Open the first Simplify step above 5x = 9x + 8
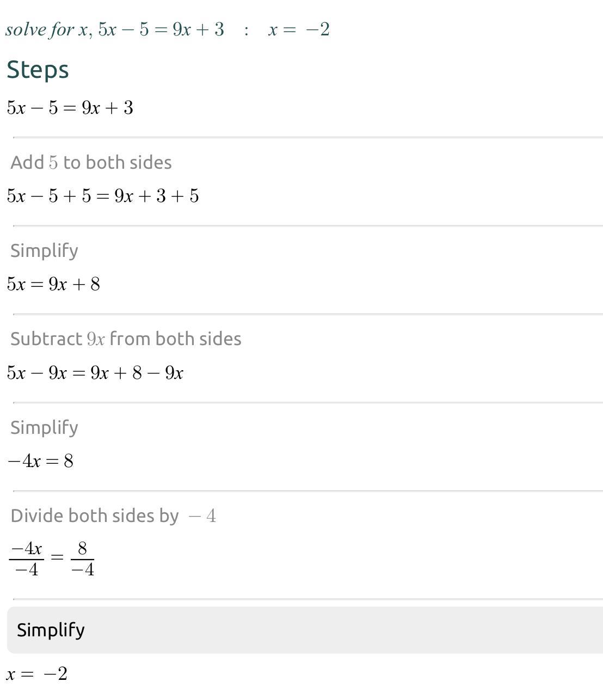 [x=44, y=250]
